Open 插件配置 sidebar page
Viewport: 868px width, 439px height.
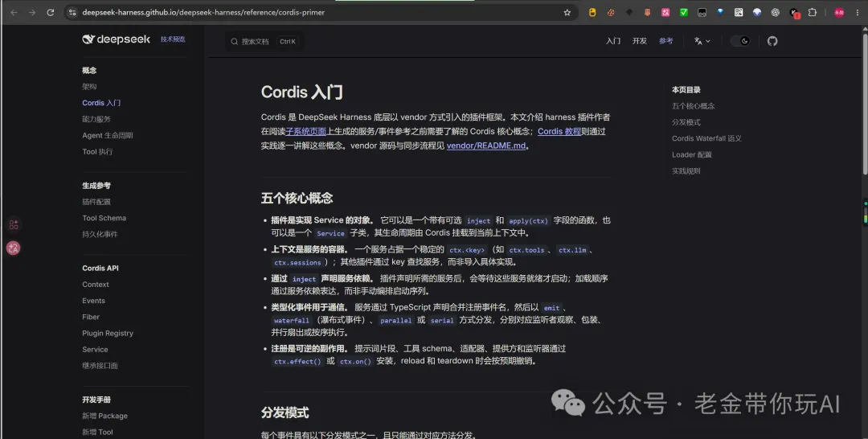click(x=96, y=202)
